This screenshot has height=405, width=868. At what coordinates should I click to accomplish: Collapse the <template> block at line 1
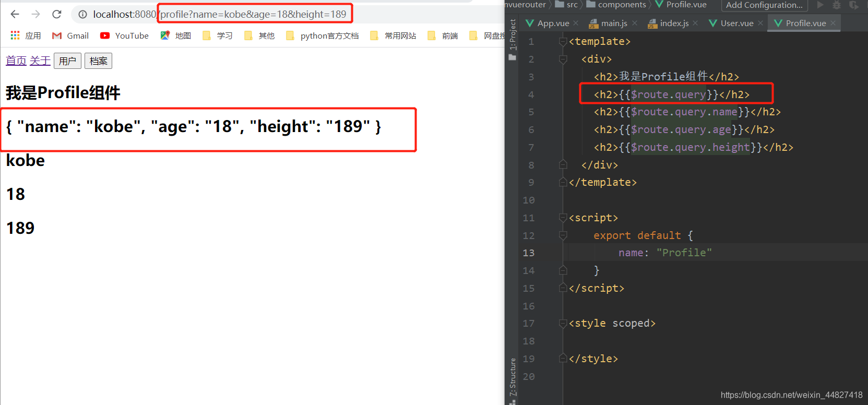(x=563, y=42)
